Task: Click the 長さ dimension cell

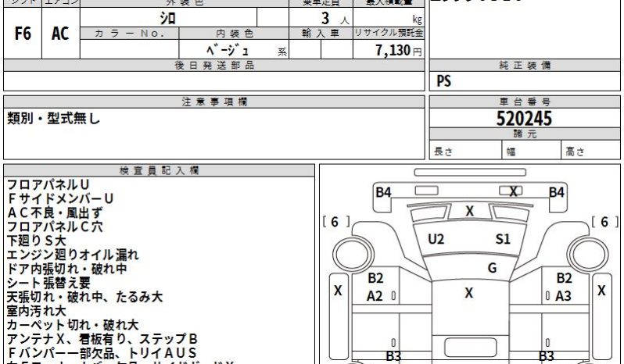Action: click(465, 150)
